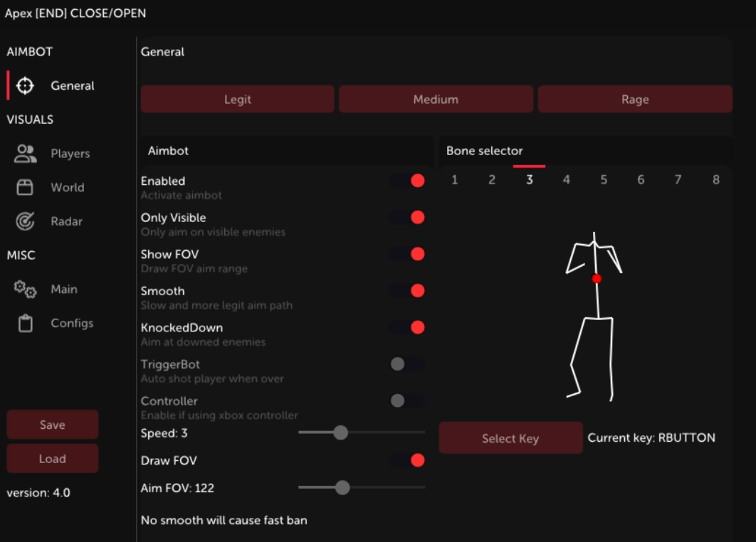
Task: Turn off Only Visible switch
Action: coord(407,217)
